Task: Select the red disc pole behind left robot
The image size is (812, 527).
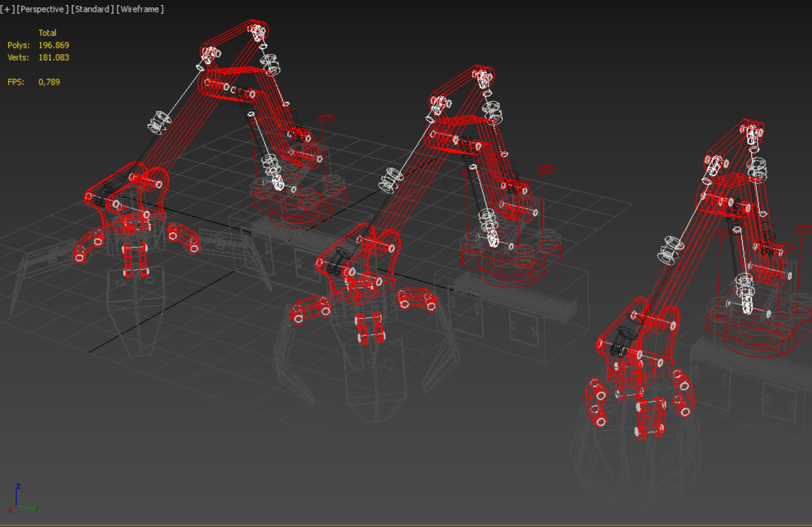Action: pyautogui.click(x=326, y=119)
